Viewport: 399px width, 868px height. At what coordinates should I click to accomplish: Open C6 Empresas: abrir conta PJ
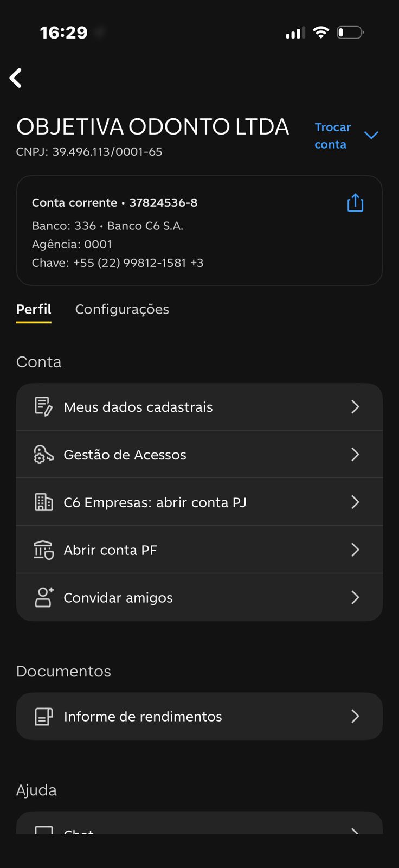tap(155, 502)
